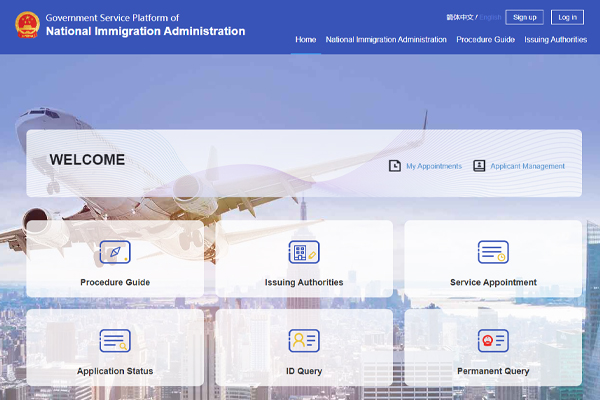
Task: Select the Issuing Authorities card label
Action: point(304,282)
